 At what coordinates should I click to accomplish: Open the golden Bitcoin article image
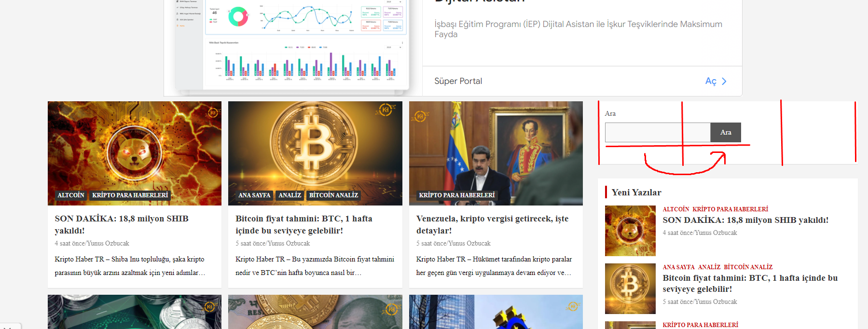[x=315, y=153]
